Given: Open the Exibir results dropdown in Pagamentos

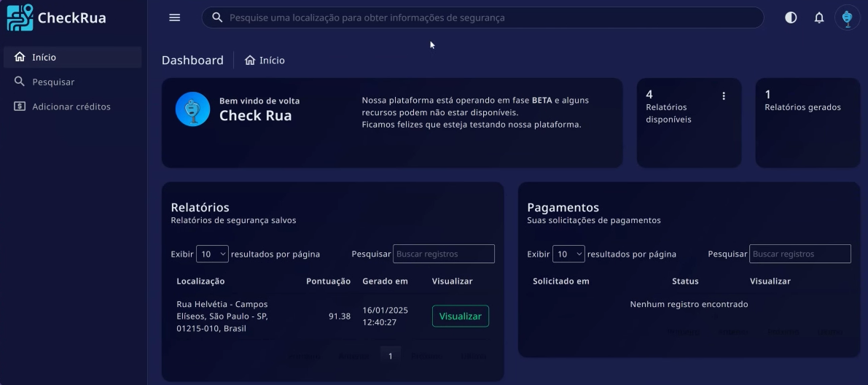Looking at the screenshot, I should [568, 254].
